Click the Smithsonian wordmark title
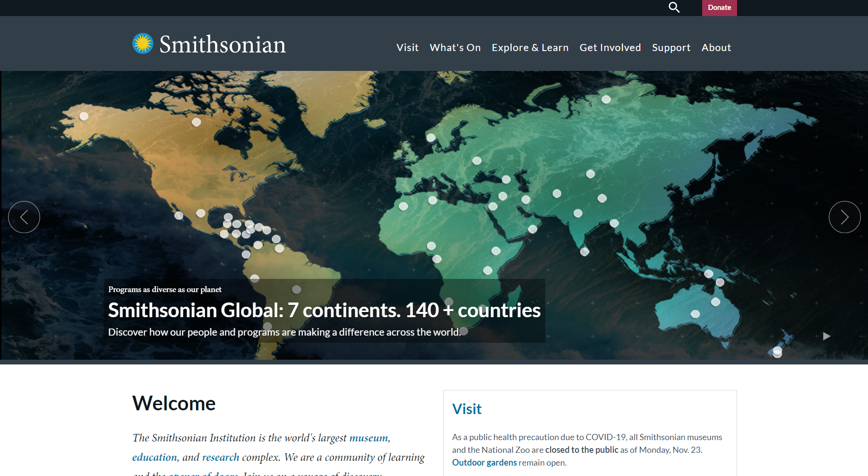868x476 pixels. (x=223, y=44)
